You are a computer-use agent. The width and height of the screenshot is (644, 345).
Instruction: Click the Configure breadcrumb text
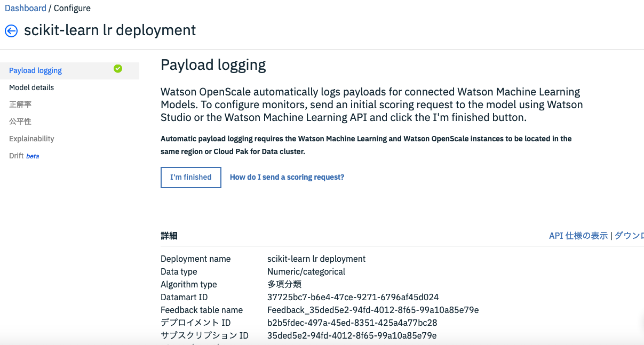point(72,8)
